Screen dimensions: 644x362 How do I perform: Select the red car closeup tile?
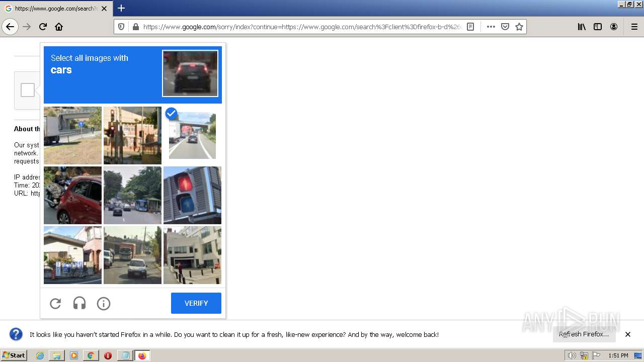72,195
